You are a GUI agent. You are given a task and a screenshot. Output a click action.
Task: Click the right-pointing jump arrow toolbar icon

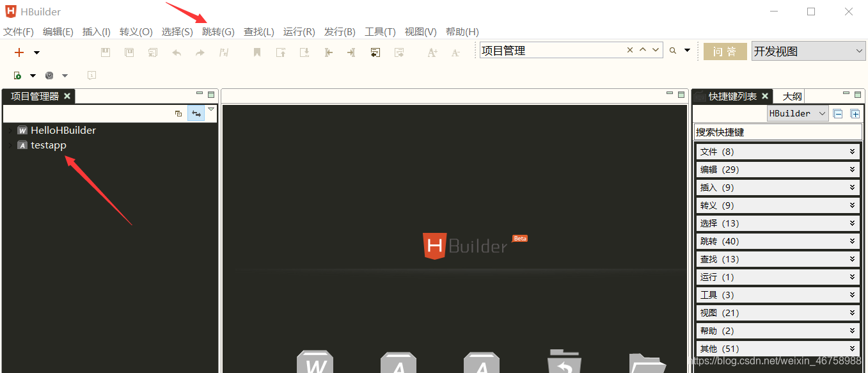coord(351,52)
